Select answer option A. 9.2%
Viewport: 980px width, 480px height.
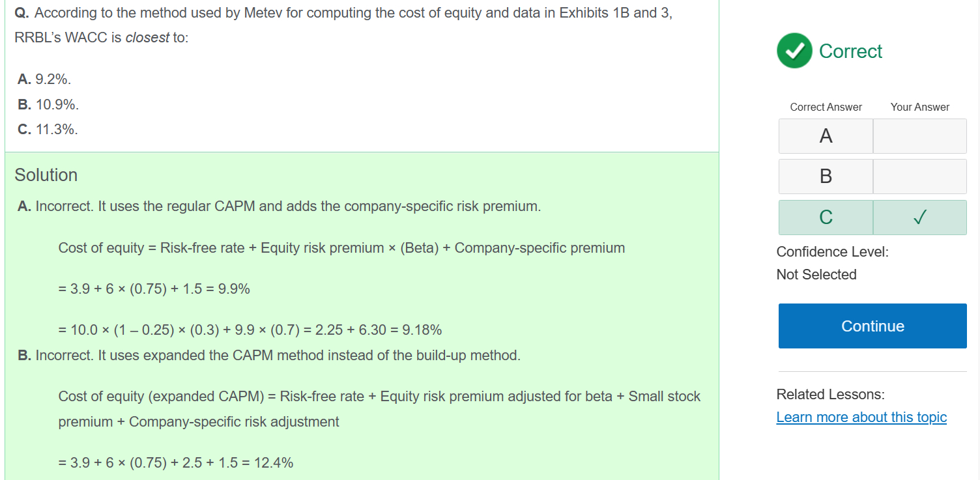pyautogui.click(x=44, y=79)
